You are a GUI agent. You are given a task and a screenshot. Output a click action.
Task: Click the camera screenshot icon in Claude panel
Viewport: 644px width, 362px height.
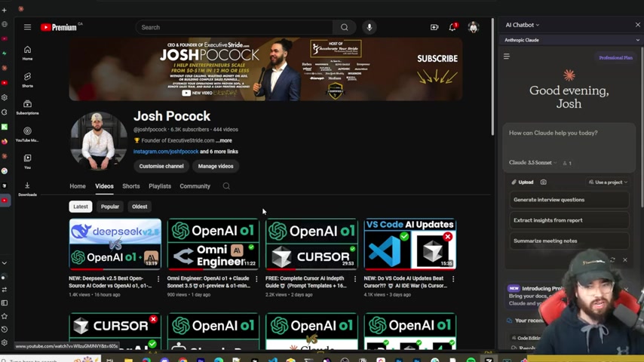[544, 182]
